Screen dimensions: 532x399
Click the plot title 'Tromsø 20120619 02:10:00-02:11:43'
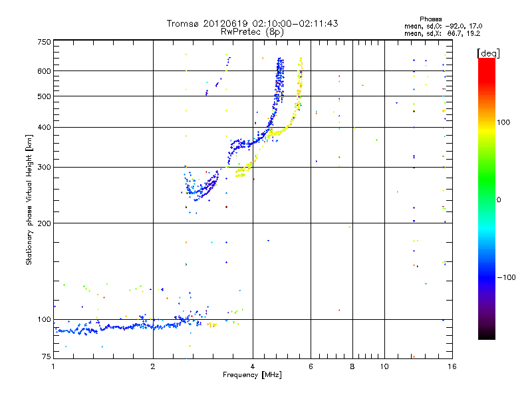click(252, 23)
